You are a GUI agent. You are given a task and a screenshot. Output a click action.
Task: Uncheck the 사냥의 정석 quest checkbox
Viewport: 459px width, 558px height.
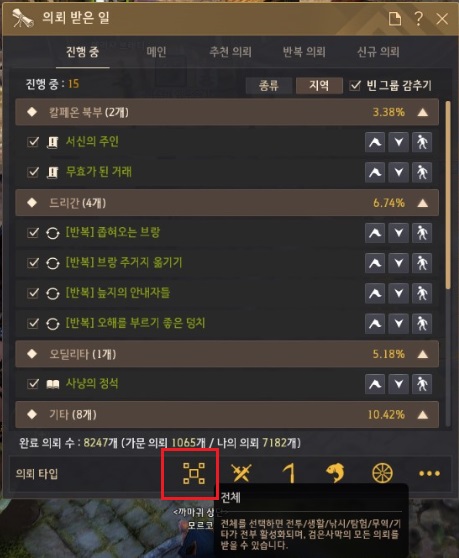33,384
